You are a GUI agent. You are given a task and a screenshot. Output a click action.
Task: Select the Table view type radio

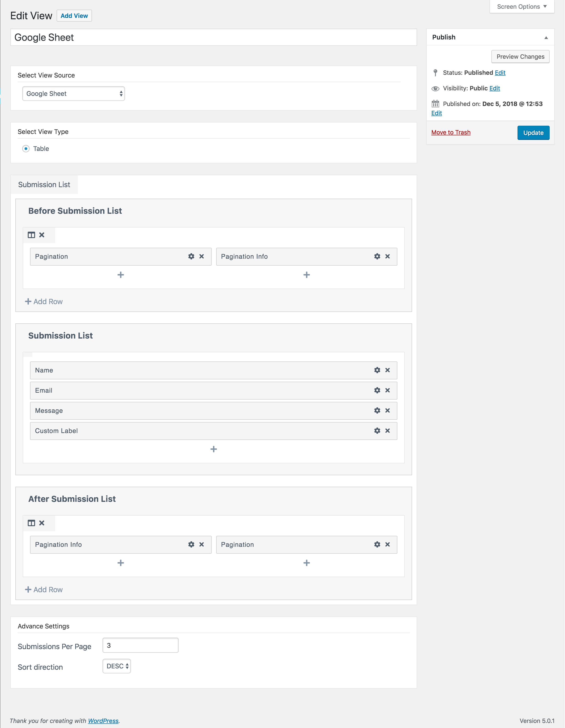coord(26,149)
